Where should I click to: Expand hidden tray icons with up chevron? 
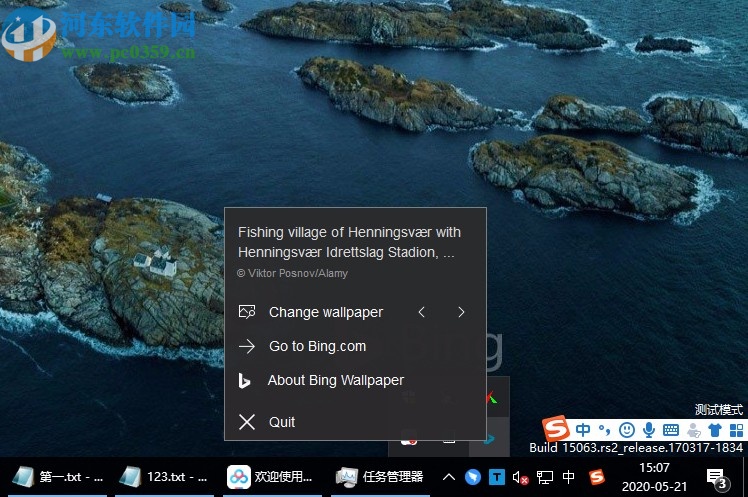[449, 476]
